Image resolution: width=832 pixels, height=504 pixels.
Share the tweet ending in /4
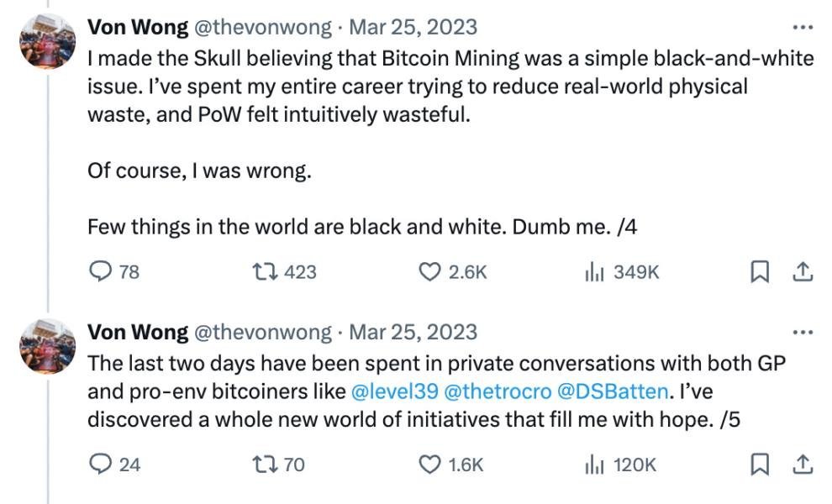point(803,272)
